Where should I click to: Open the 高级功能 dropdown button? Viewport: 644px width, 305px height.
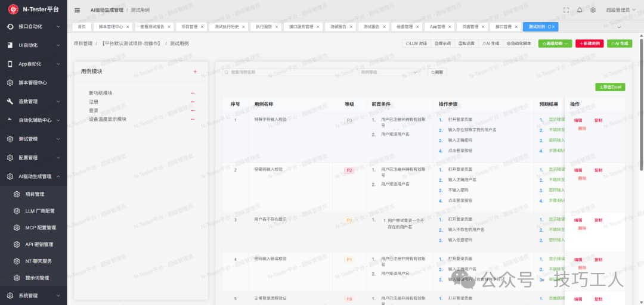555,43
